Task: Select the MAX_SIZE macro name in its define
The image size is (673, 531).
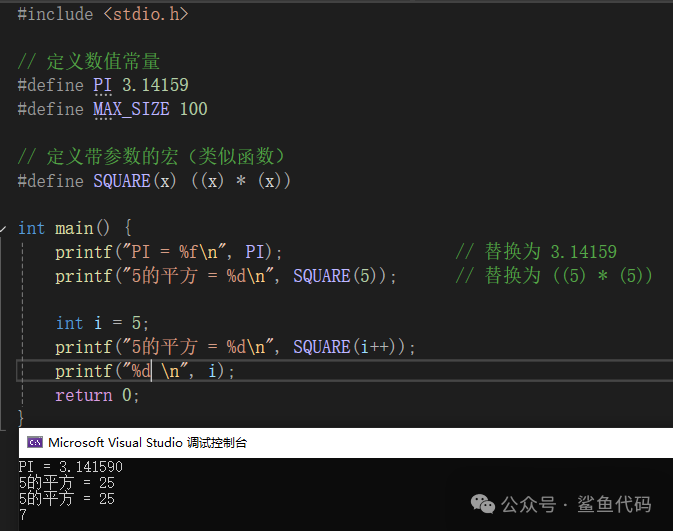Action: [131, 109]
